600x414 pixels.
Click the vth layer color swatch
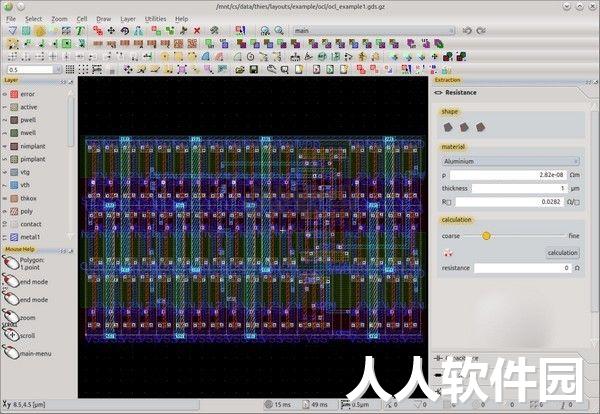click(14, 185)
